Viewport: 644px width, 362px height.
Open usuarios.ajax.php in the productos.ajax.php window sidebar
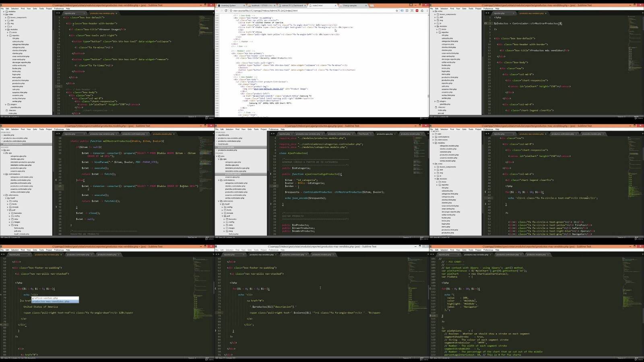232,177
